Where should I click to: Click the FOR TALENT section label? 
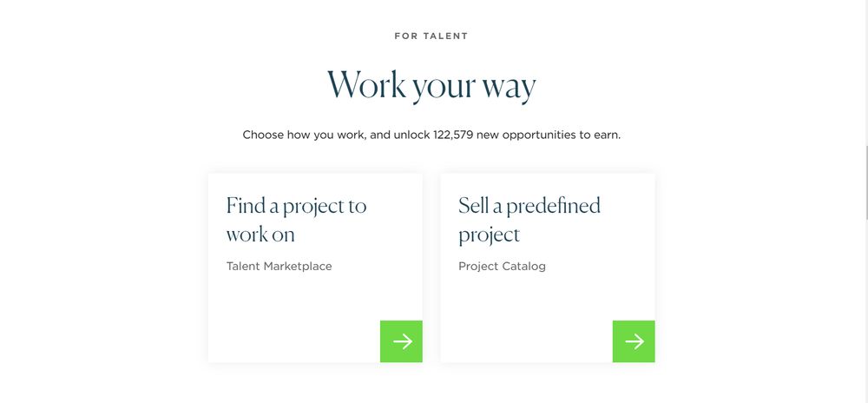coord(431,36)
